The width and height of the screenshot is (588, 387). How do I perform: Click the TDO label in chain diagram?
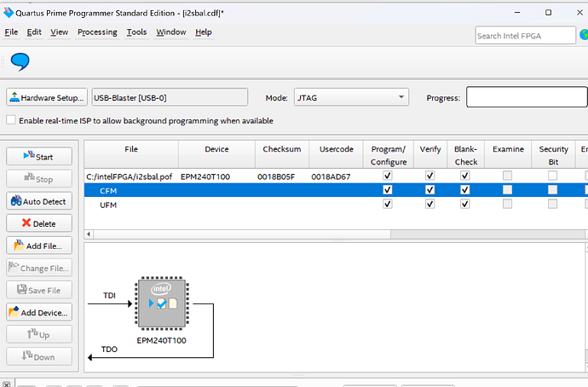pyautogui.click(x=109, y=349)
